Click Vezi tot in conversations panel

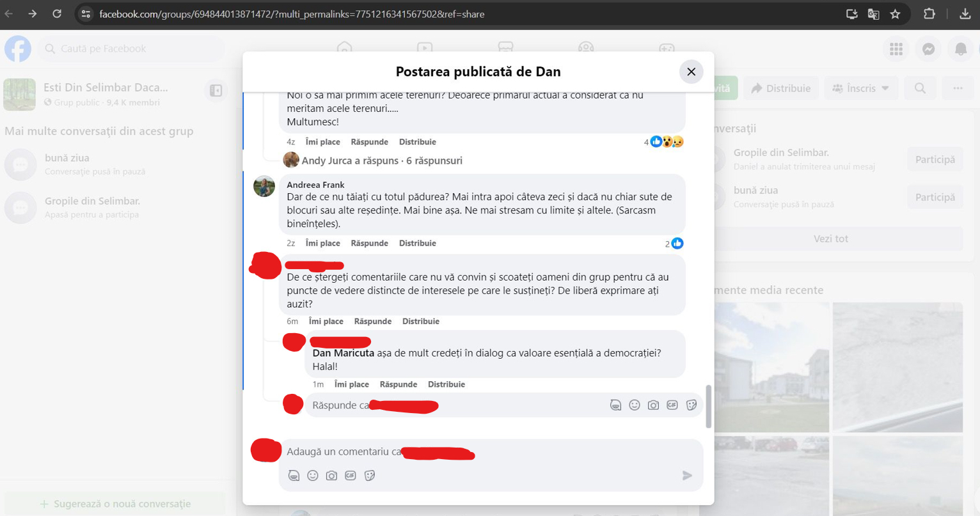click(x=830, y=238)
